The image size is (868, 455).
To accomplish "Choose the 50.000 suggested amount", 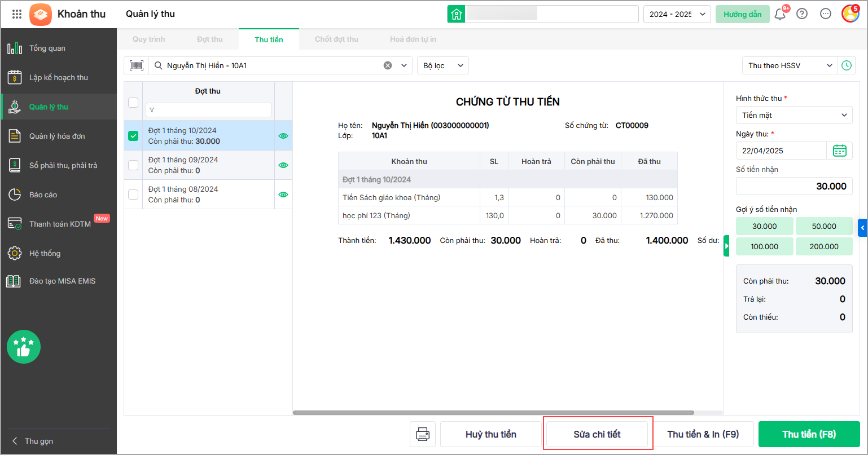I will pyautogui.click(x=824, y=226).
